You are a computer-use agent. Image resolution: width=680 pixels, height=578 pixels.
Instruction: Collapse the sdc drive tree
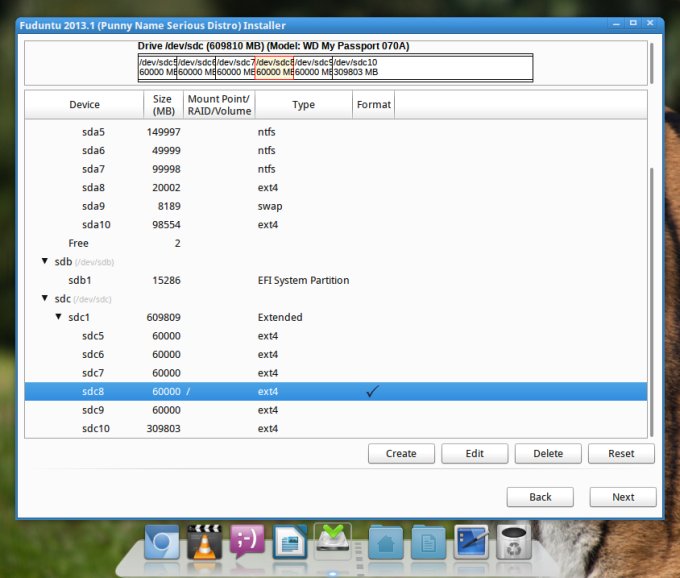[x=44, y=299]
